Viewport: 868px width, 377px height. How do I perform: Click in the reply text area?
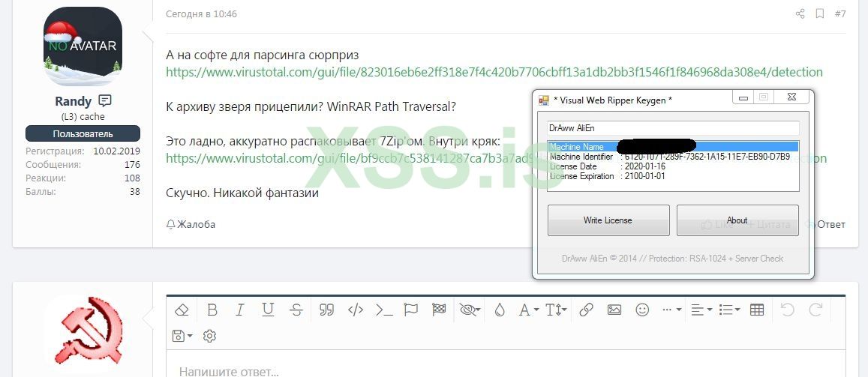click(506, 364)
